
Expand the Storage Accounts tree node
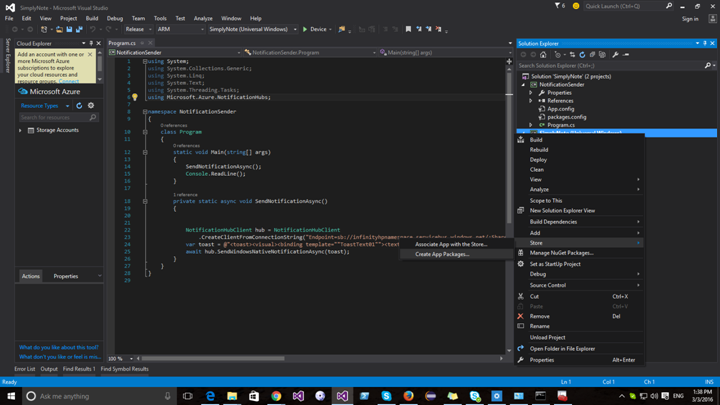pyautogui.click(x=20, y=130)
